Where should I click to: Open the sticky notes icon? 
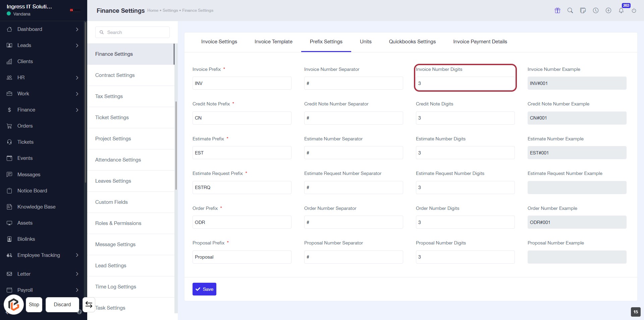583,10
